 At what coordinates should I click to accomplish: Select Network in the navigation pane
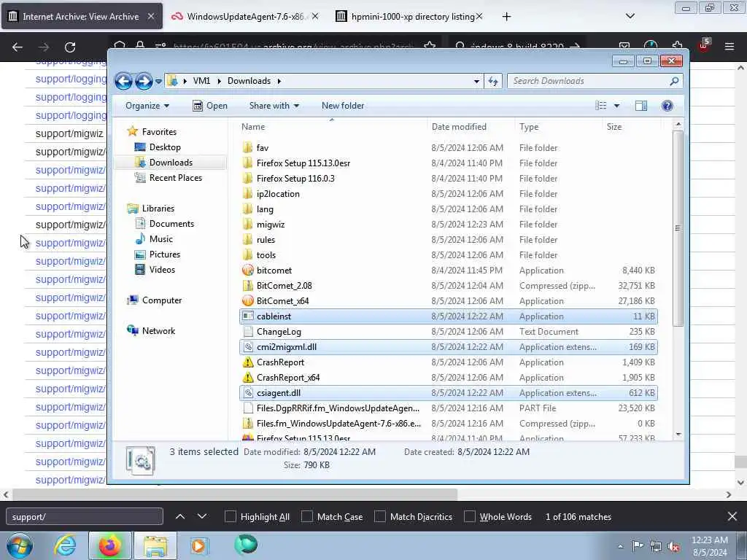click(x=158, y=331)
